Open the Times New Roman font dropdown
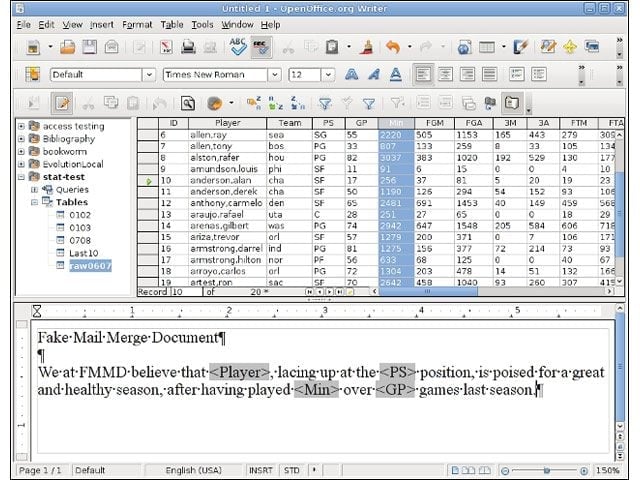 click(275, 75)
